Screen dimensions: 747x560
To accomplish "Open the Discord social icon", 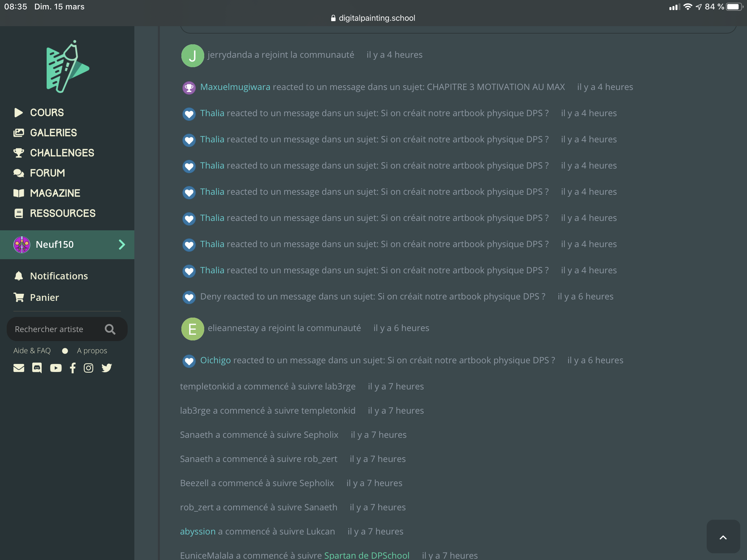I will coord(37,368).
